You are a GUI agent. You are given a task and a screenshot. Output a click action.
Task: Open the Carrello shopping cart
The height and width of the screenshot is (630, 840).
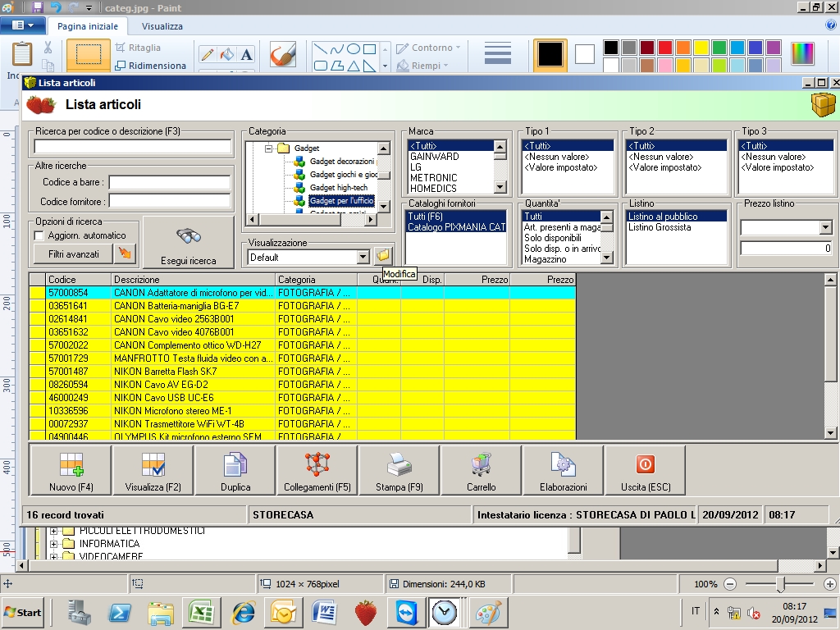[x=481, y=470]
